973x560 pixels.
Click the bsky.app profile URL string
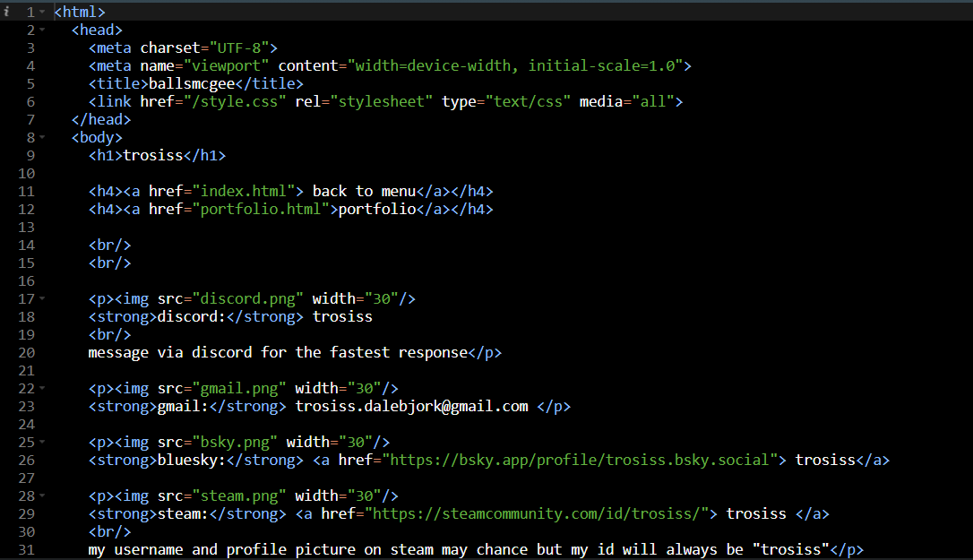point(581,460)
